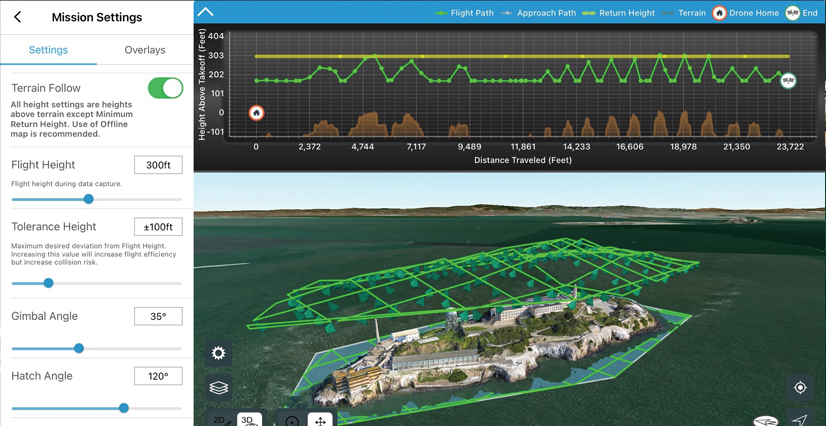Select the orbit camera control button
Screen dimensions: 826x426
[292, 420]
